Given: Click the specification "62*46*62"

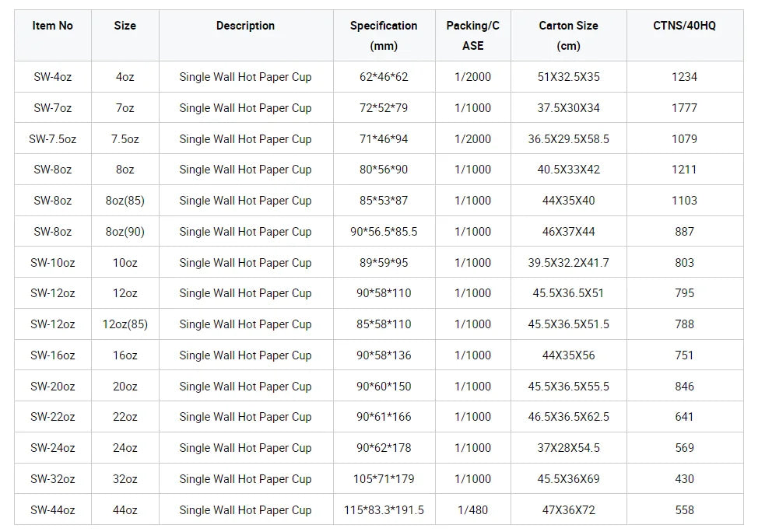Looking at the screenshot, I should pos(384,77).
